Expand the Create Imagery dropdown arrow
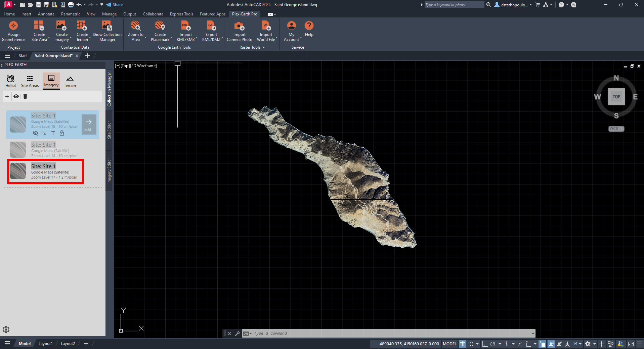The image size is (644, 349). point(71,38)
